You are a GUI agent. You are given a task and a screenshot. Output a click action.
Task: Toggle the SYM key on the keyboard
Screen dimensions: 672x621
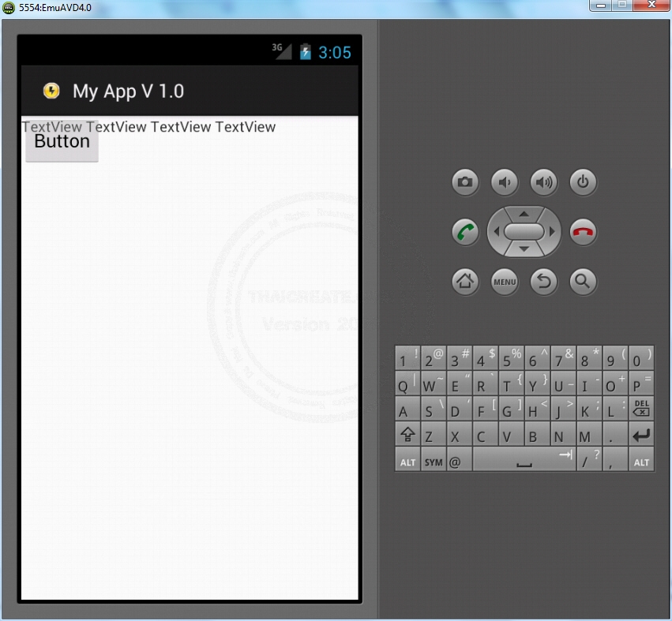[x=433, y=460]
